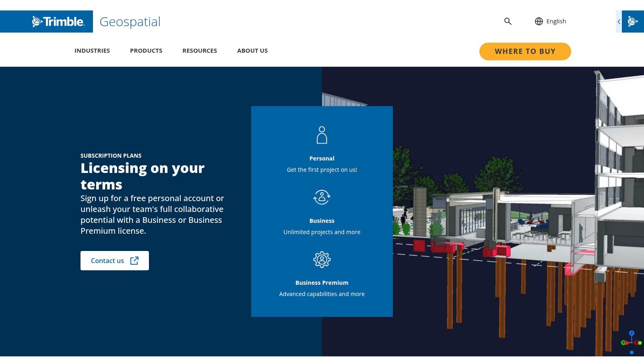Expand the collapsed side panel chevron

[x=619, y=22]
